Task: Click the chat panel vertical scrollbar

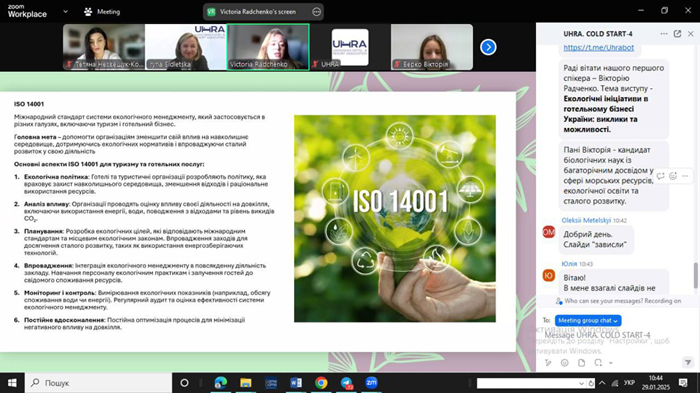Action: pyautogui.click(x=695, y=276)
